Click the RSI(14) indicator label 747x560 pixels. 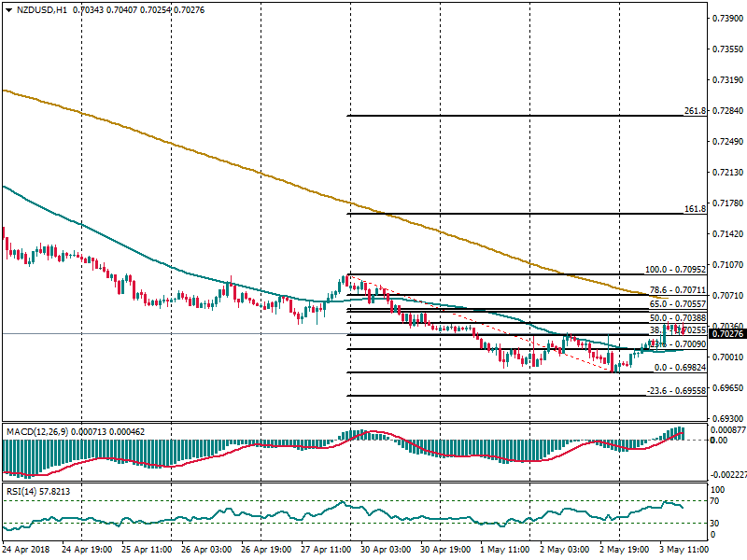(24, 490)
